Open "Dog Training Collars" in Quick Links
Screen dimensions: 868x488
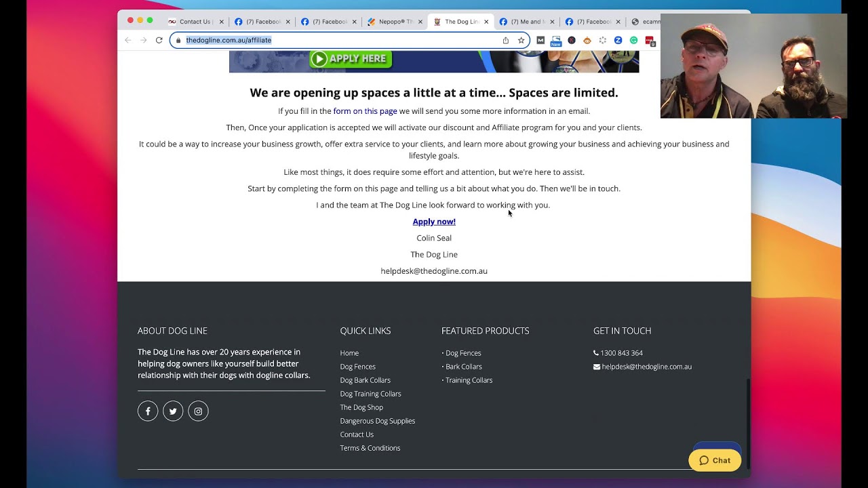370,394
